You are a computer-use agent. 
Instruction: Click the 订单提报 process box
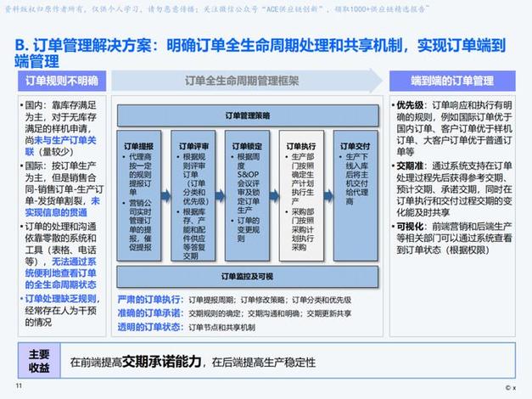139,195
